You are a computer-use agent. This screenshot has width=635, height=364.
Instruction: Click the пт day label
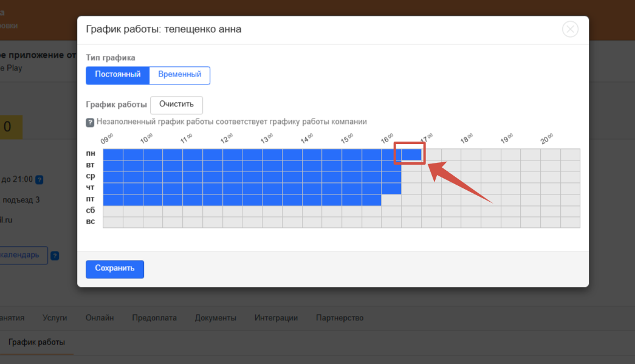click(x=90, y=199)
